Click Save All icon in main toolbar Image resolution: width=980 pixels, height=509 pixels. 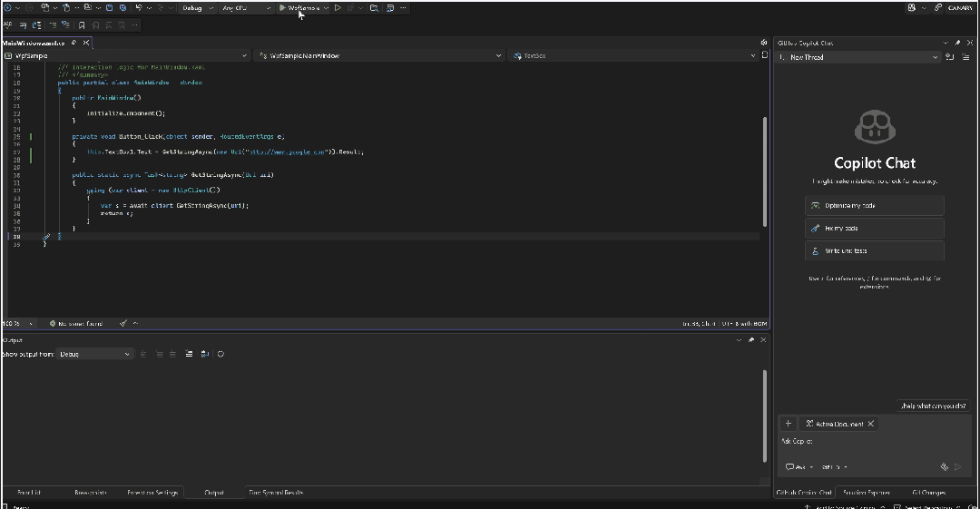click(123, 8)
